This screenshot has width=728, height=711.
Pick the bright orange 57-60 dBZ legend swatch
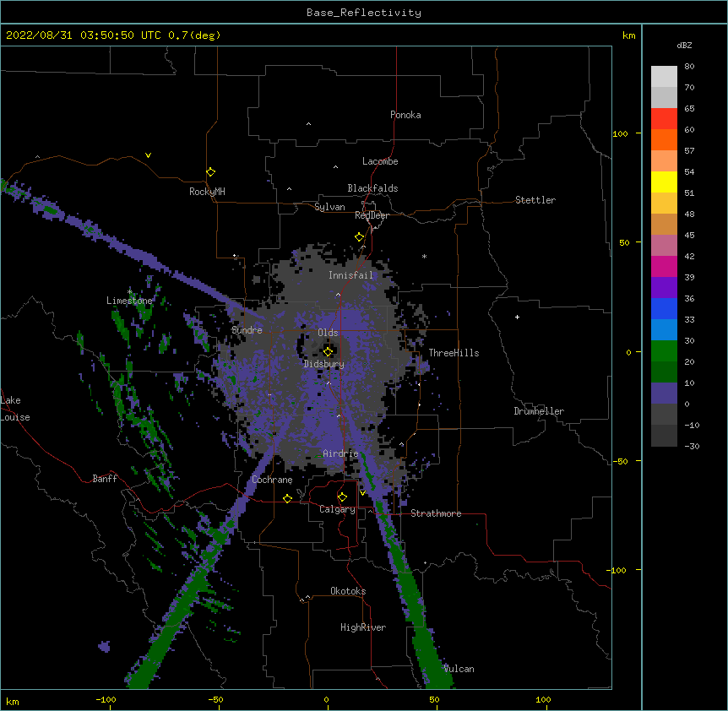click(x=664, y=139)
